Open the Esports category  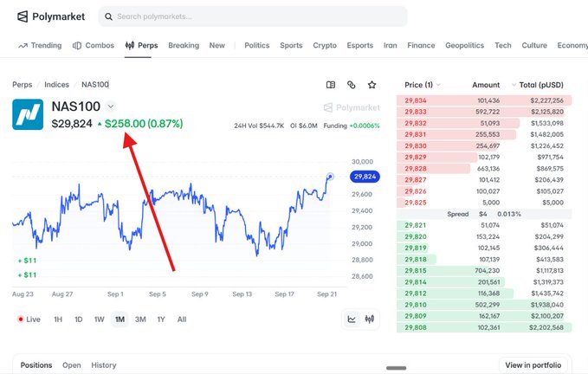click(x=360, y=45)
